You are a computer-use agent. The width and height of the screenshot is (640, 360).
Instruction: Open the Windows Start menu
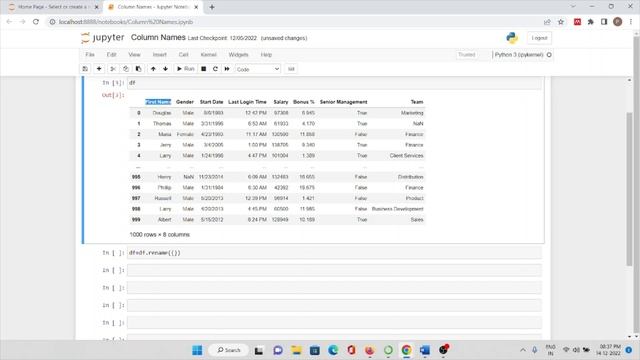point(197,350)
